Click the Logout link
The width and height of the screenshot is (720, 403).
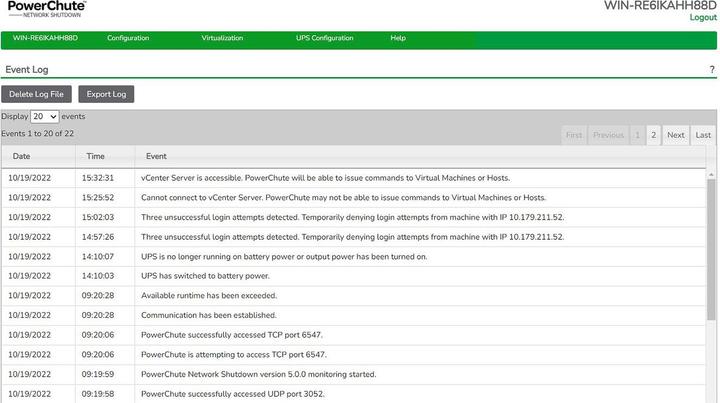pos(703,17)
